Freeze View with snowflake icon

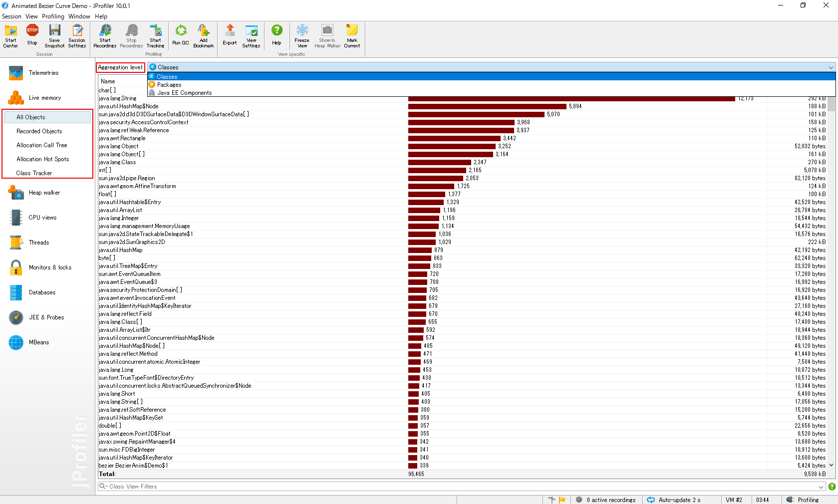pos(302,36)
